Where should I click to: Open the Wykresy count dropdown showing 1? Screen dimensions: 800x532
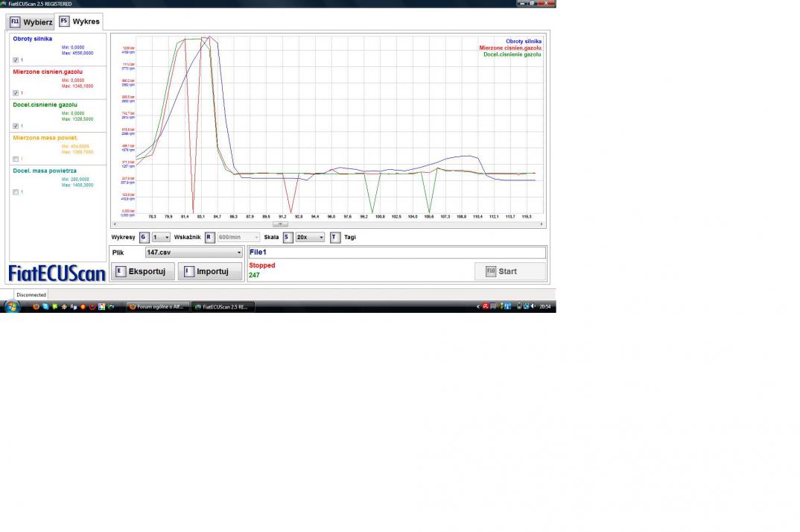(161, 238)
